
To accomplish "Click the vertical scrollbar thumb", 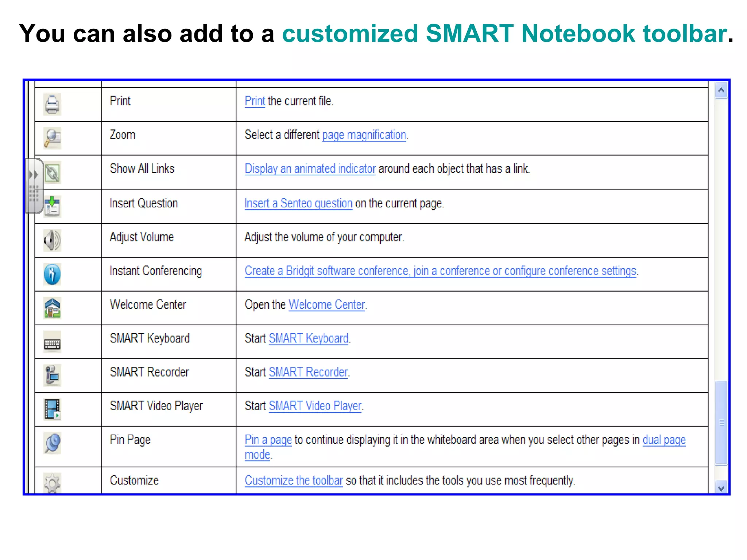I will click(721, 423).
